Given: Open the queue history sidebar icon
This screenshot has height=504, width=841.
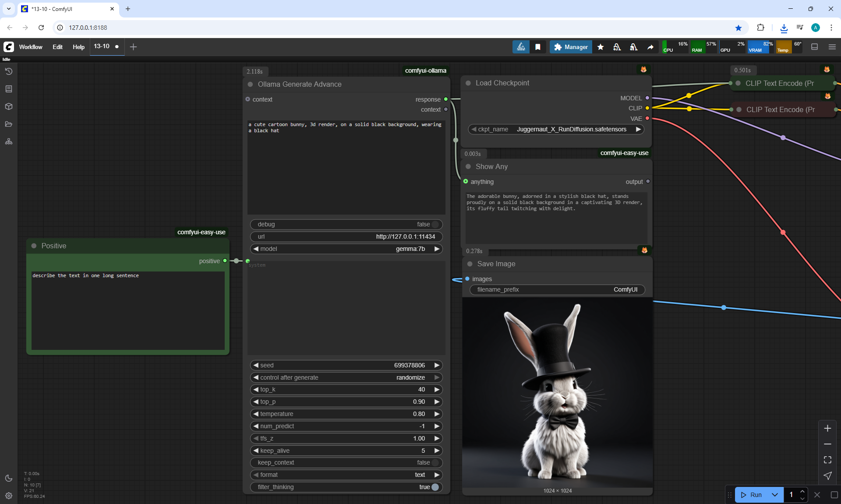Looking at the screenshot, I should [x=9, y=71].
